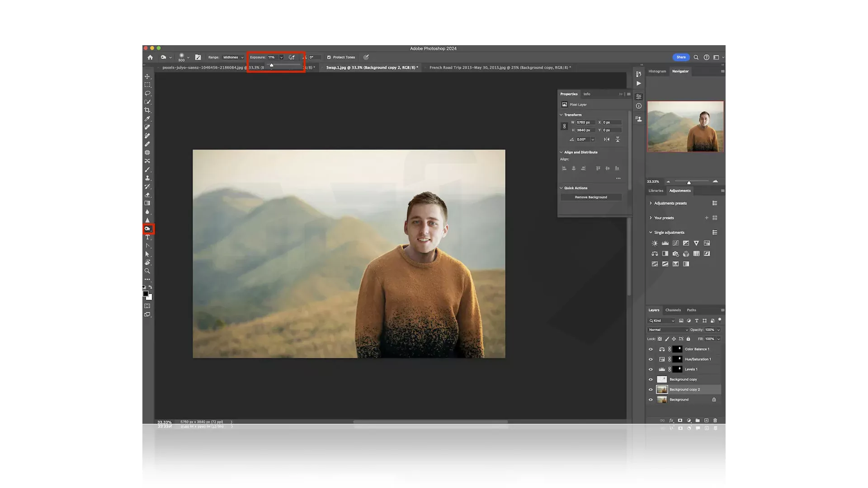Image resolution: width=868 pixels, height=488 pixels.
Task: Select the Crop tool
Action: (x=147, y=110)
